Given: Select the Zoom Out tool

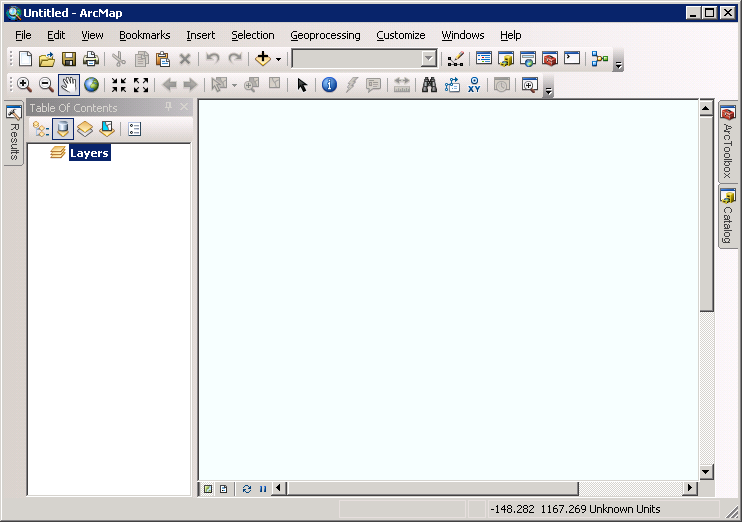Looking at the screenshot, I should 46,85.
